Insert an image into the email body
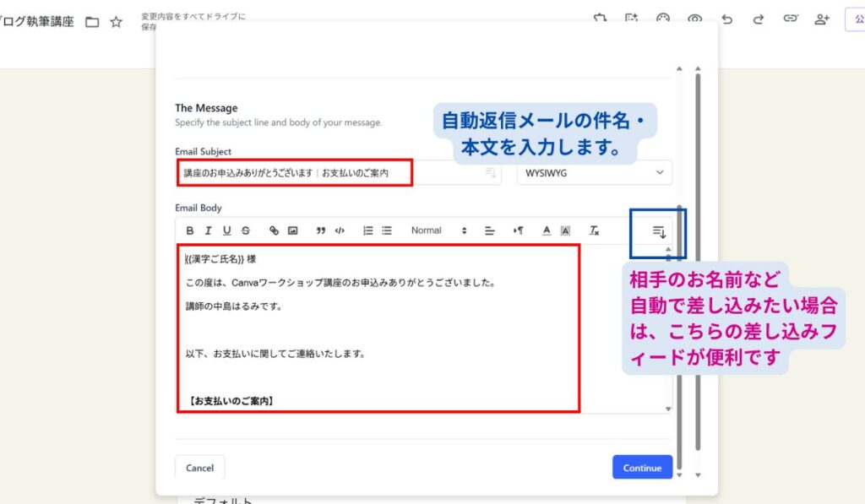The height and width of the screenshot is (504, 865). point(292,230)
